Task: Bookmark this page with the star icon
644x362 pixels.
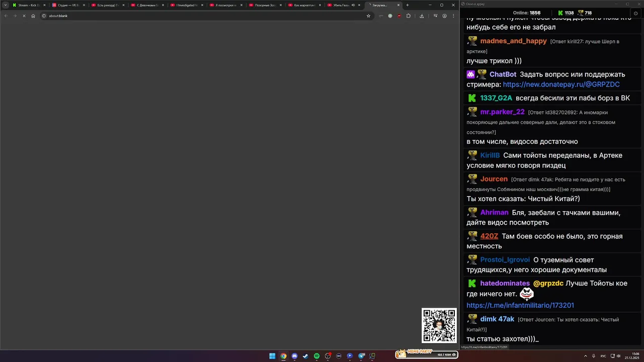Action: point(368,16)
